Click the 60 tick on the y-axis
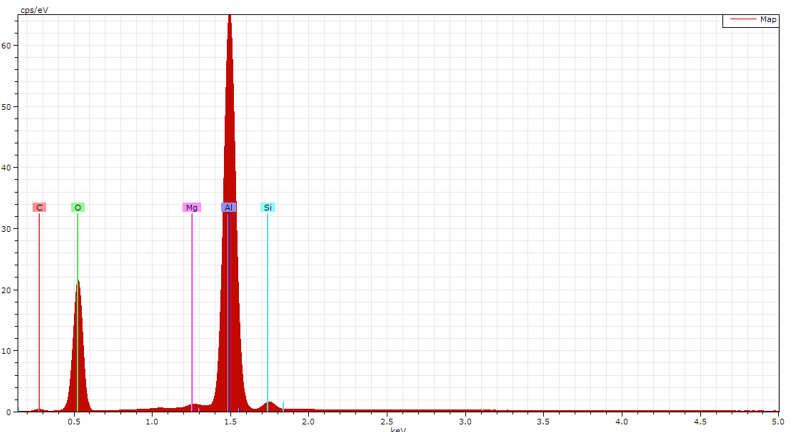Image resolution: width=796 pixels, height=432 pixels. 10,46
